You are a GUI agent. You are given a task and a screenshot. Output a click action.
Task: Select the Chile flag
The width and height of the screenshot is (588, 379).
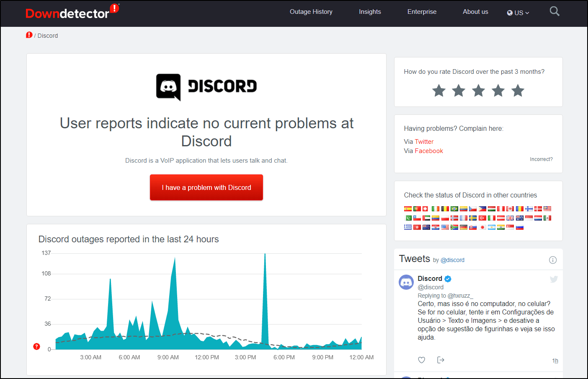pyautogui.click(x=417, y=218)
